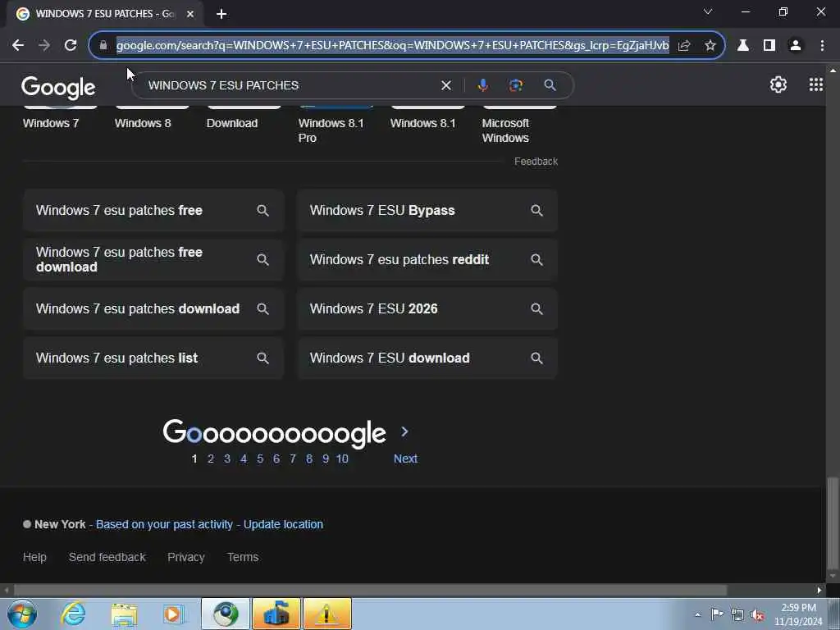840x630 pixels.
Task: Click the next-page chevron beside Google logo
Action: [x=404, y=431]
